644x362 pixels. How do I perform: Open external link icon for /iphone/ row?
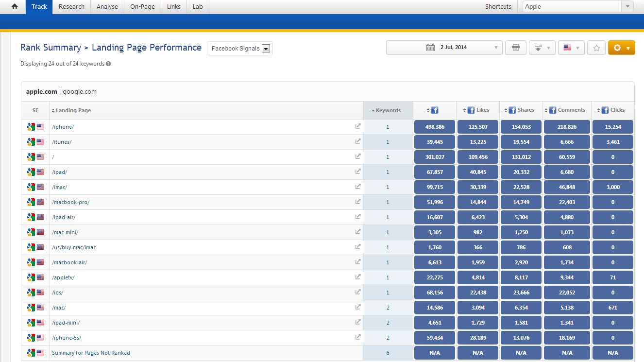coord(358,126)
